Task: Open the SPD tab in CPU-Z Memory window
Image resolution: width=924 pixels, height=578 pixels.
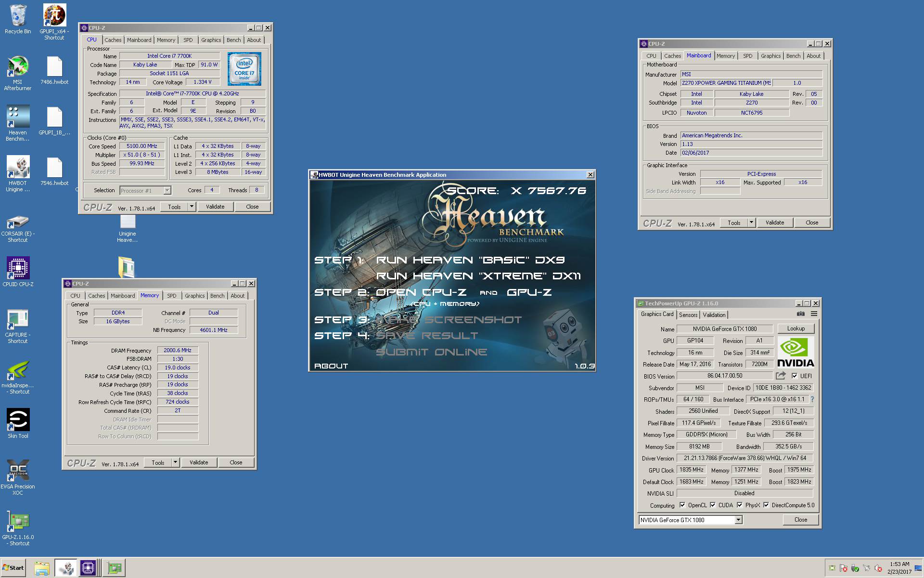Action: tap(172, 296)
